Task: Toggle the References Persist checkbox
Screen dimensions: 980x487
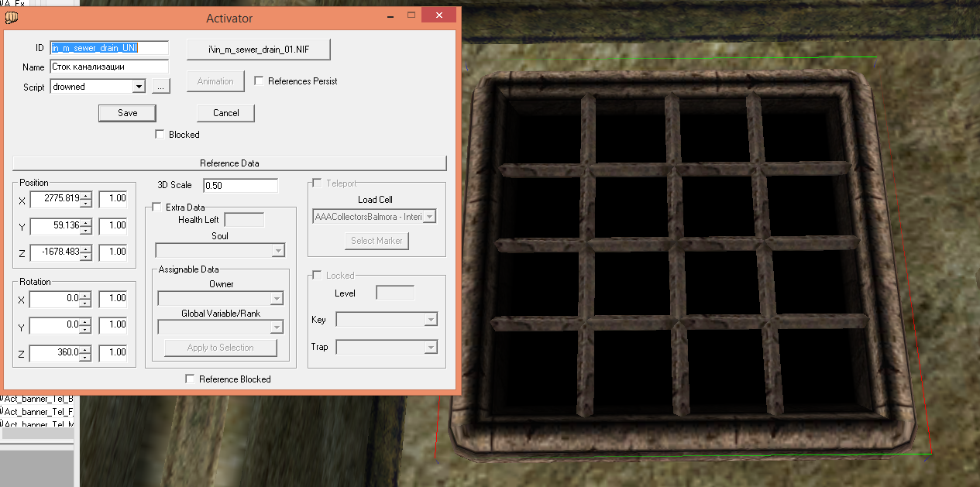Action: 259,81
